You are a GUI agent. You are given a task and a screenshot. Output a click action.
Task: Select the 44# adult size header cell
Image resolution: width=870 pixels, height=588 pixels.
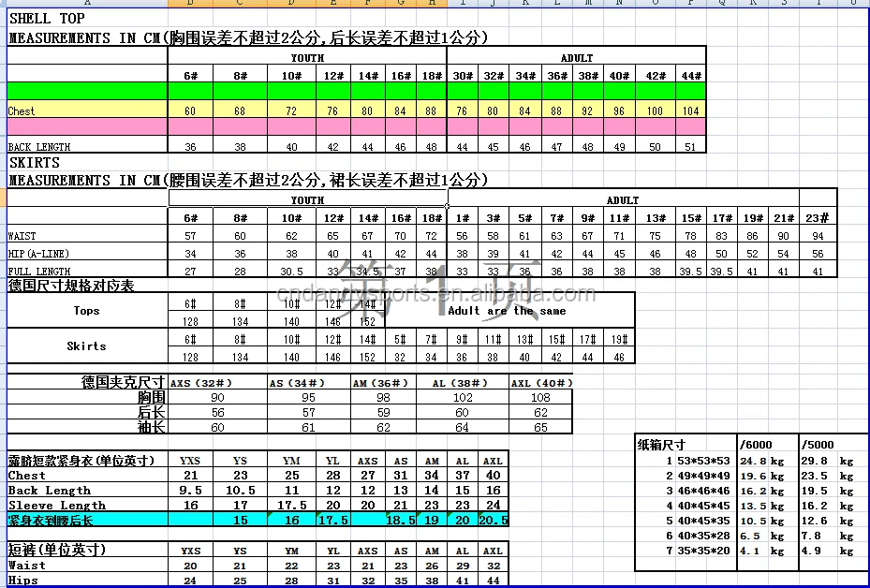[690, 76]
